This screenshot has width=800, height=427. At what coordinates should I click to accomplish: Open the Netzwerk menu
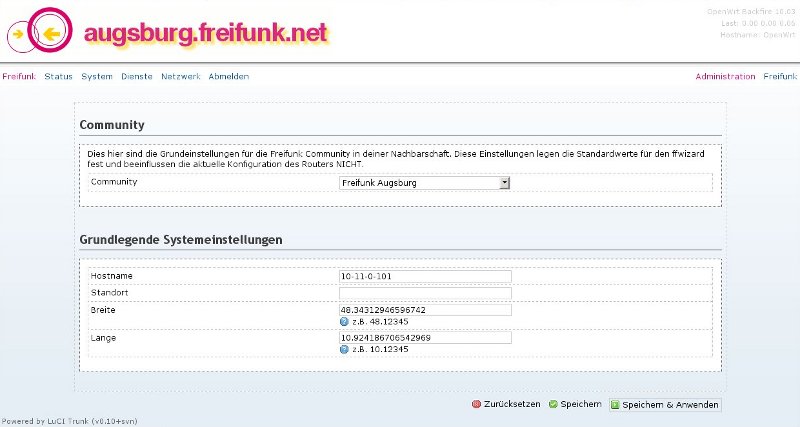pos(180,76)
